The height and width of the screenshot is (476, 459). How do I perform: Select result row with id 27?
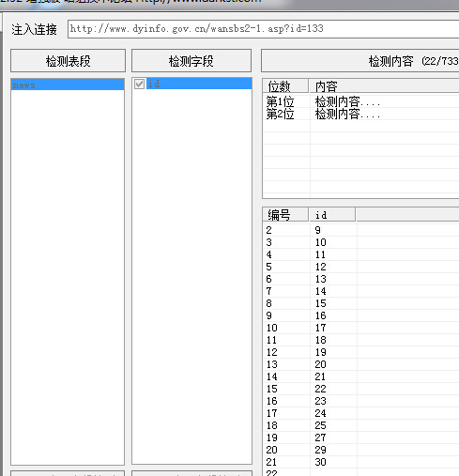tap(361, 438)
